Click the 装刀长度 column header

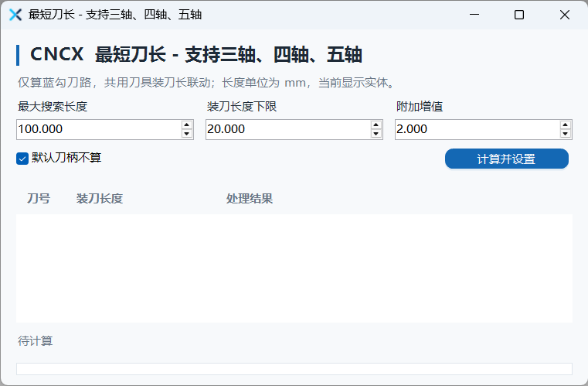100,199
